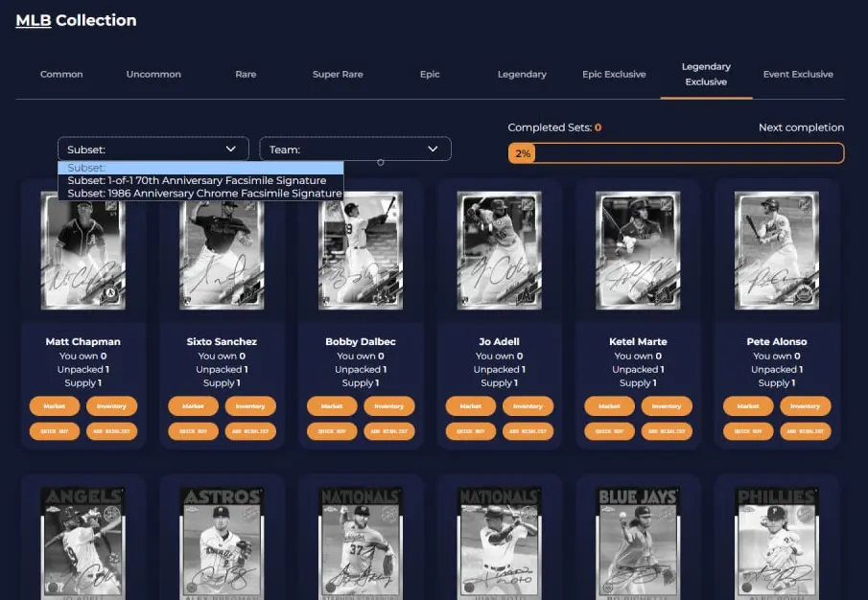
Task: Open Inventory for Jo Adell
Action: pyautogui.click(x=528, y=405)
